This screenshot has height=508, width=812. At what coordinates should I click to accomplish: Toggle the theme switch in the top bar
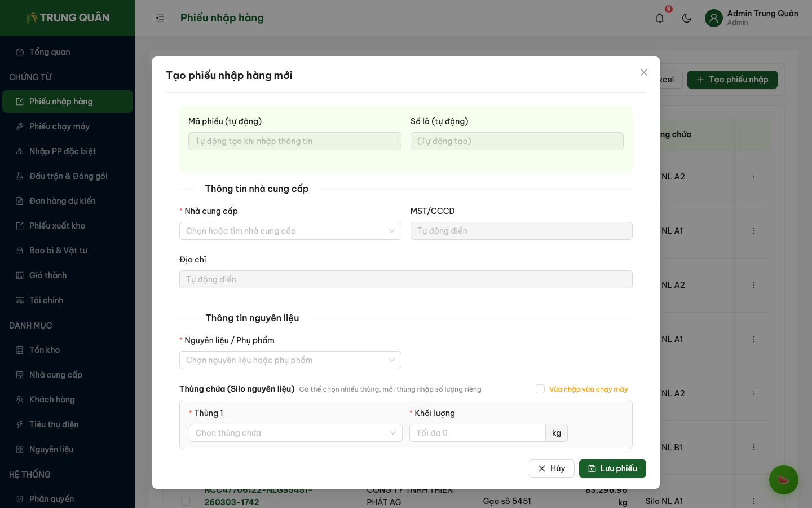tap(686, 17)
